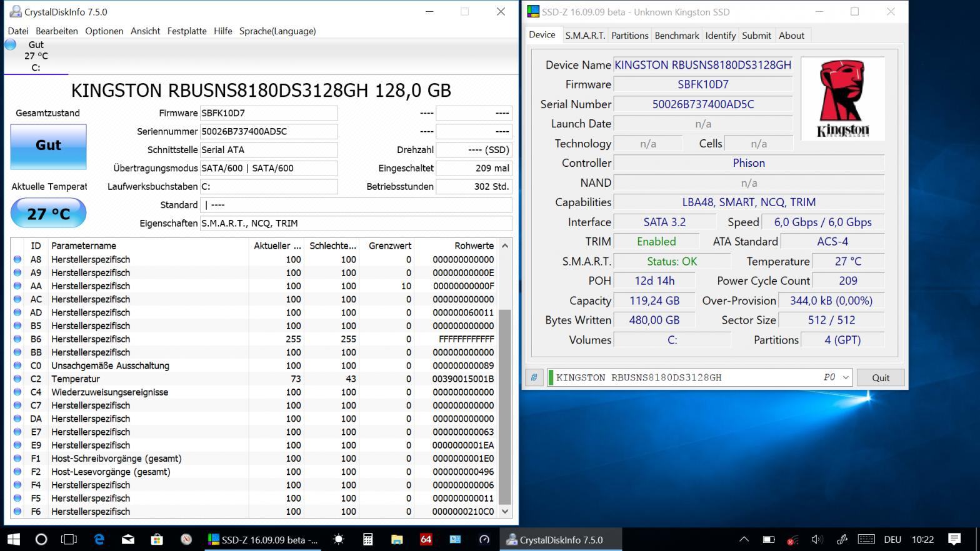Screen dimensions: 980x551
Task: Switch to the S.M.A.R.T. tab in SSD-Z
Action: (585, 36)
